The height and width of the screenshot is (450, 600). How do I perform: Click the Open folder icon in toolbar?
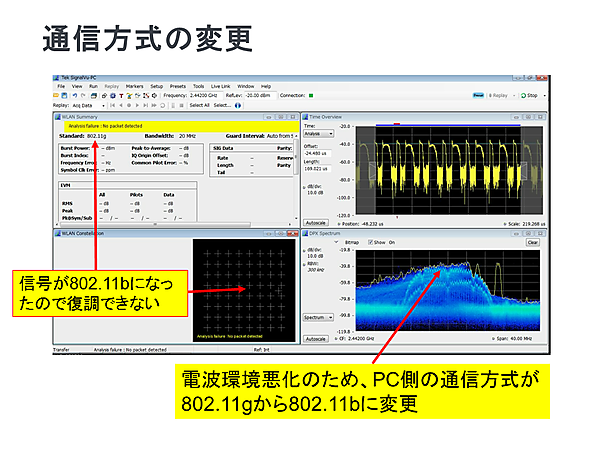point(56,96)
